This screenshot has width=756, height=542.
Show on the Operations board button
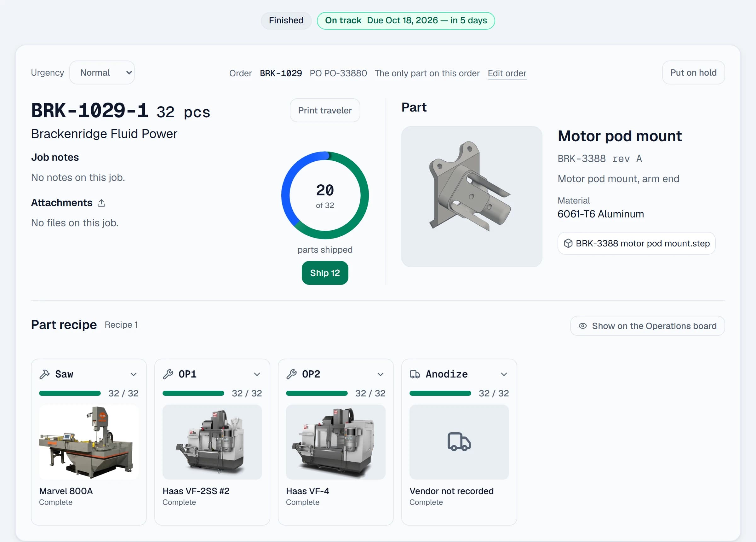(x=647, y=326)
